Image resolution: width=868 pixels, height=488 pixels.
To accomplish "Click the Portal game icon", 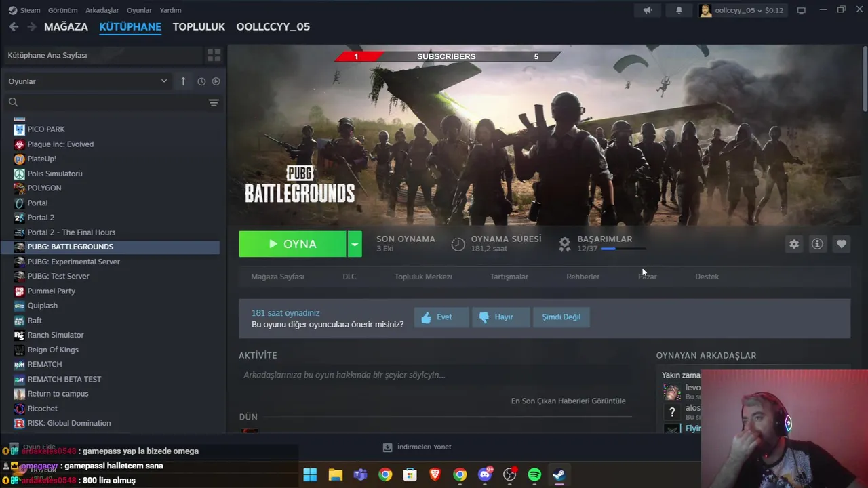I will coord(19,203).
